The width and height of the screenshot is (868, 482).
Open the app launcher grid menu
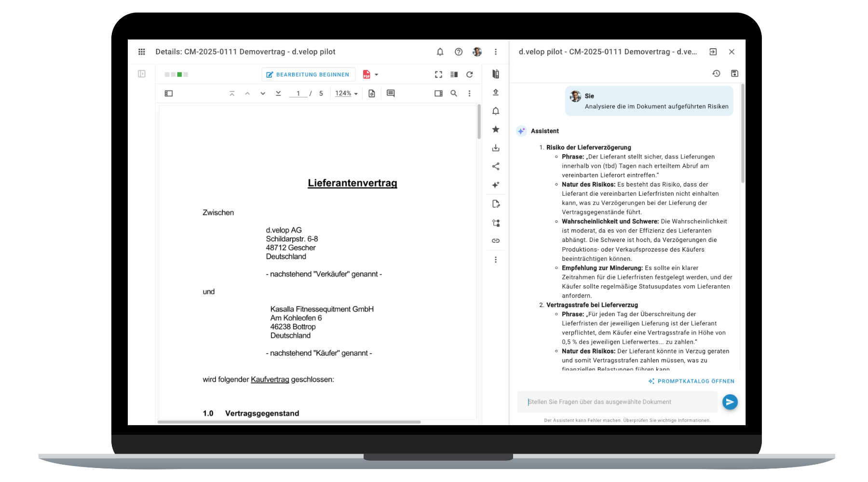(141, 52)
